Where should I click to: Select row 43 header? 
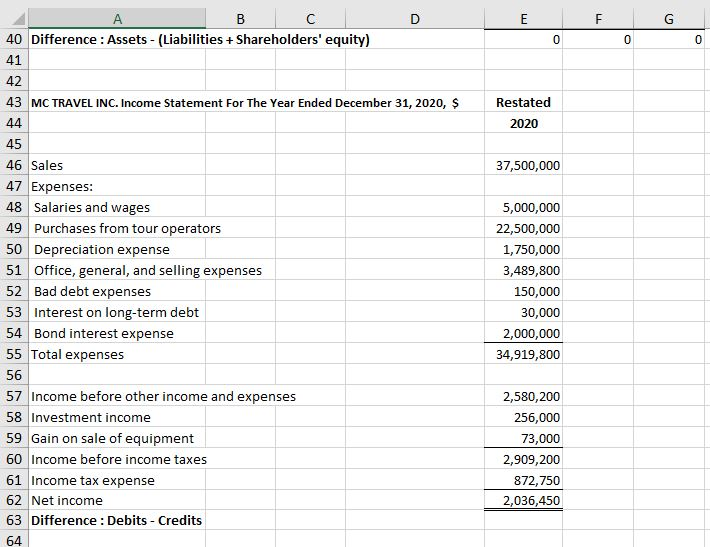[x=14, y=102]
